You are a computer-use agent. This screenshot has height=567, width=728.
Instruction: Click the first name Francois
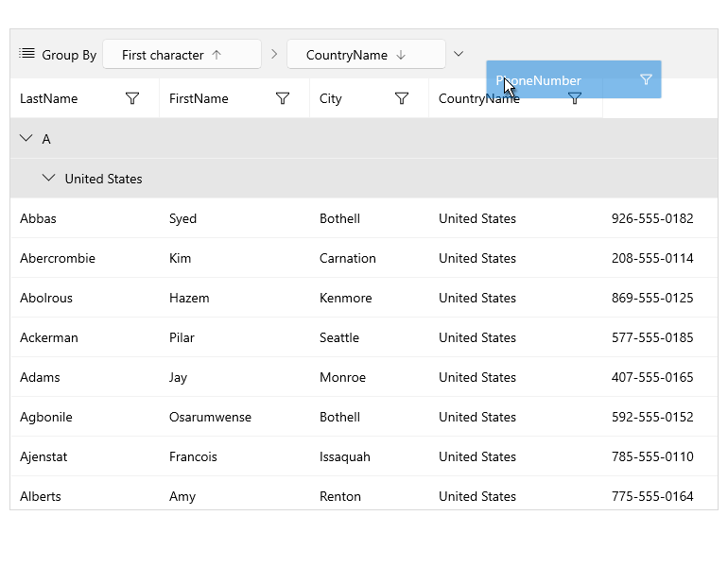pos(193,457)
